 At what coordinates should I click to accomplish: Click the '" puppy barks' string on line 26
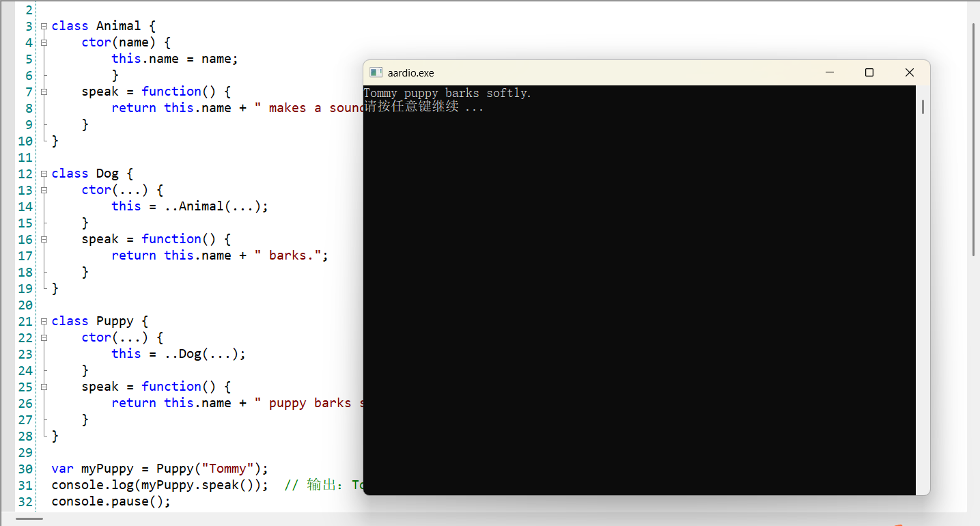[x=308, y=403]
